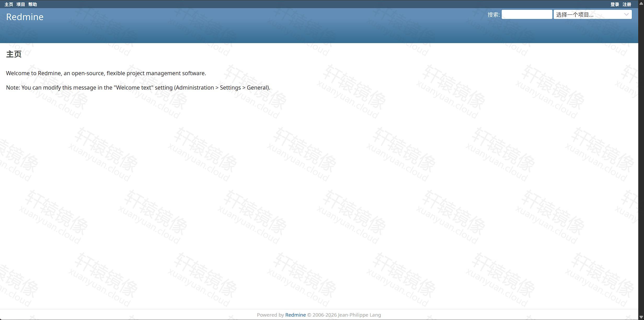This screenshot has width=644, height=320.
Task: Open the 帮助 help menu link
Action: coord(33,4)
